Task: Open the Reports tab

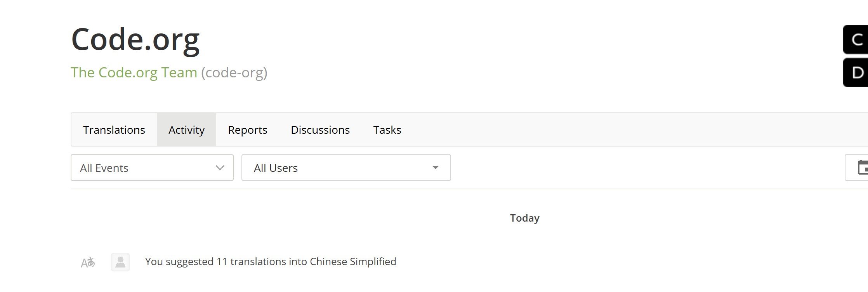Action: click(247, 130)
